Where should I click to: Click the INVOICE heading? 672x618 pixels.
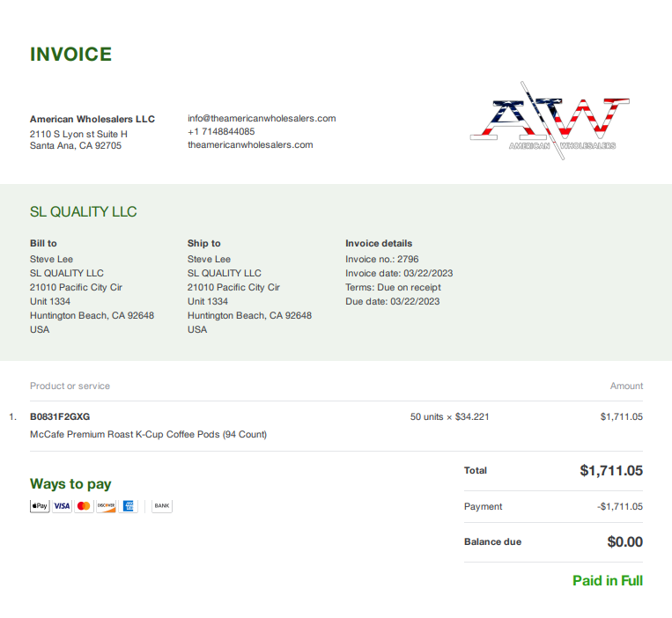[x=70, y=55]
